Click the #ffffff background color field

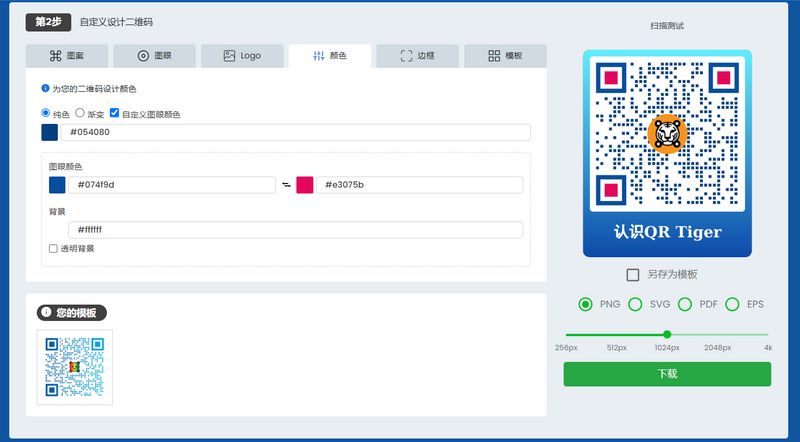[295, 230]
